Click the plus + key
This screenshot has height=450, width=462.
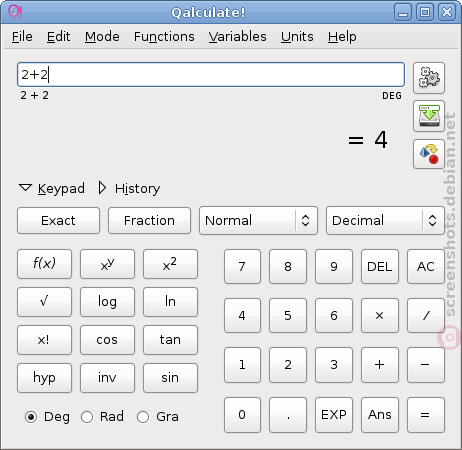[x=380, y=365]
